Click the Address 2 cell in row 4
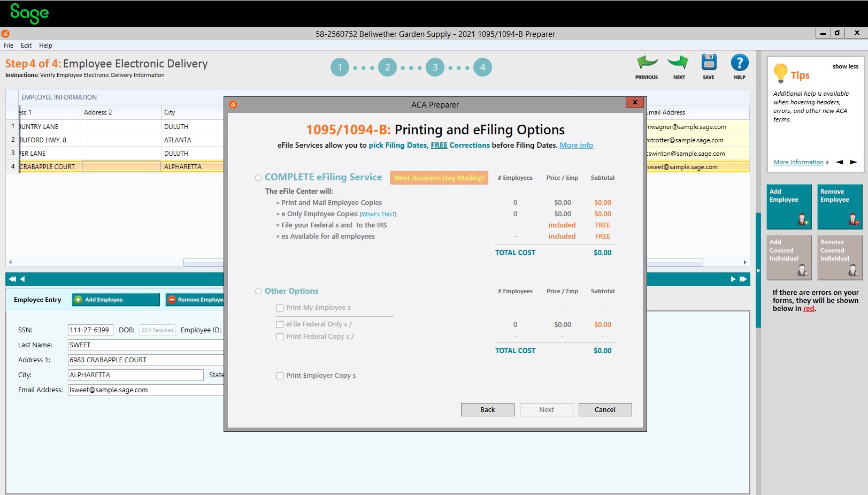This screenshot has width=868, height=495. click(x=121, y=167)
